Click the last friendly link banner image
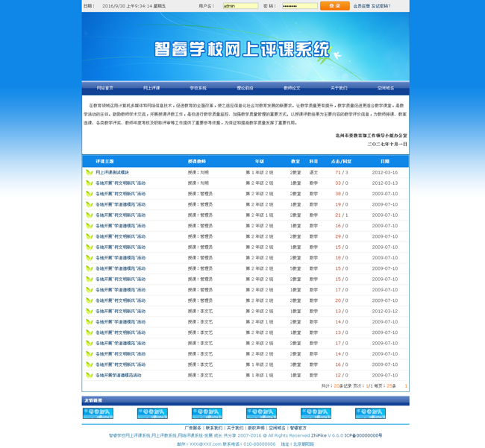Image resolution: width=485 pixels, height=448 pixels. 370,413
